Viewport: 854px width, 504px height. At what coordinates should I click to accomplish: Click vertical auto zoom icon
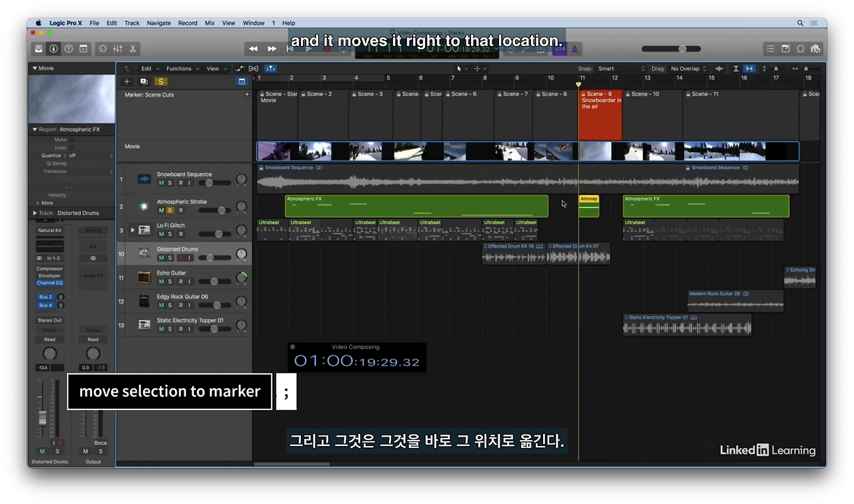[737, 69]
